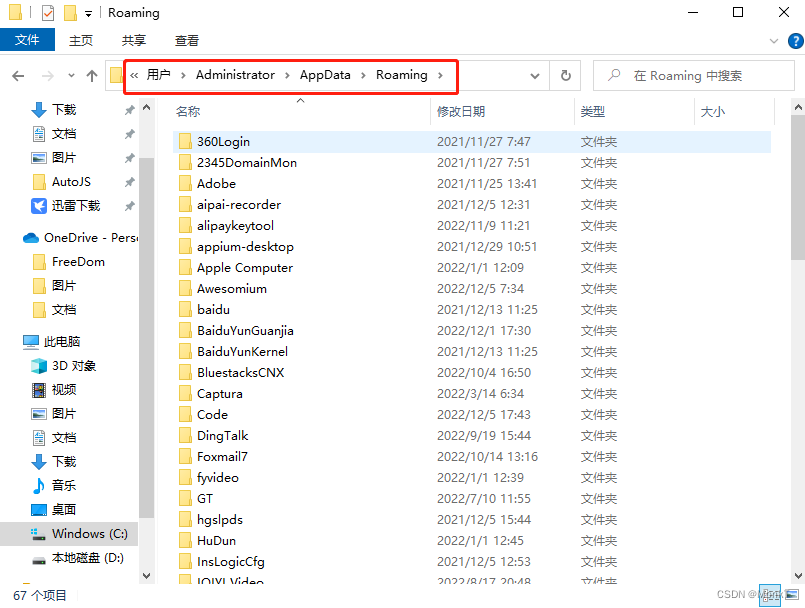Navigate back with the back arrow
Image resolution: width=805 pixels, height=608 pixels.
18,75
